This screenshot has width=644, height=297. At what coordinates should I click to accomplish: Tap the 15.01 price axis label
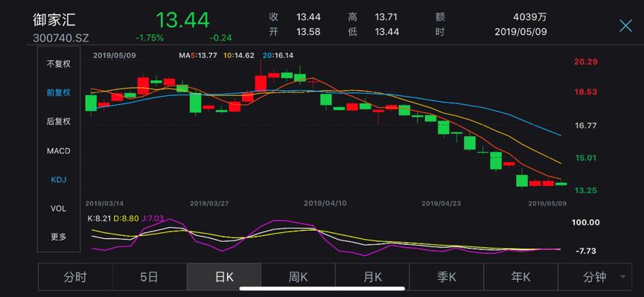(586, 158)
